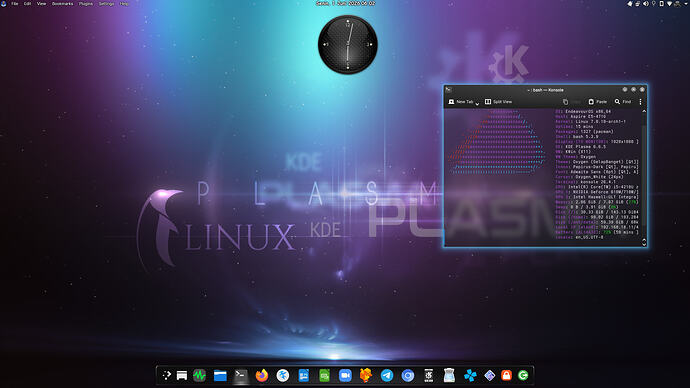This screenshot has height=388, width=690.
Task: Expand the New Tab dropdown arrow in Konsole
Action: coord(477,103)
